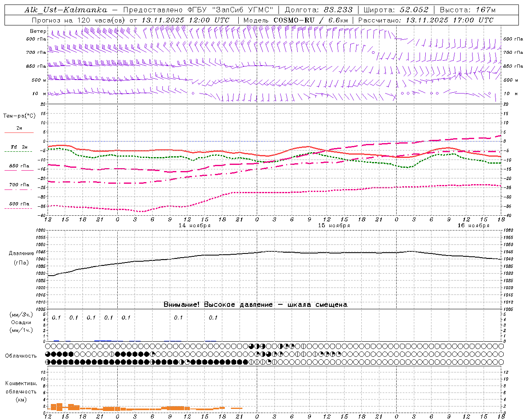Click the 700 гПа temperature legend entry
The image size is (525, 420).
(x=19, y=185)
